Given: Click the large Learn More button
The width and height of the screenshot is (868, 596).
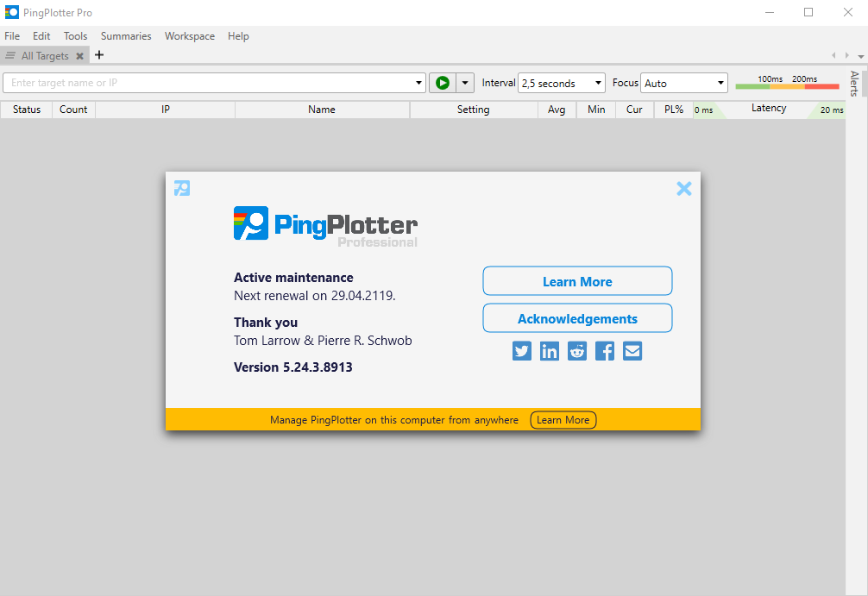Looking at the screenshot, I should (x=577, y=281).
